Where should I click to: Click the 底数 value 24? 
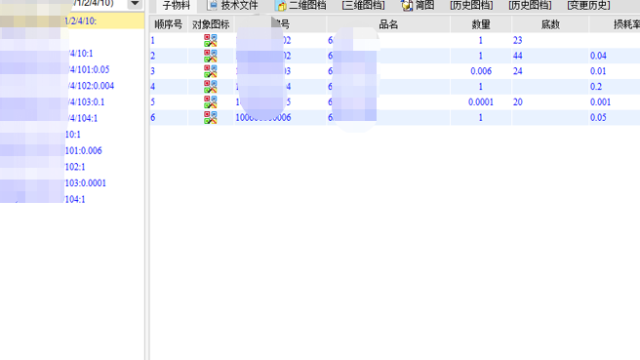click(518, 71)
